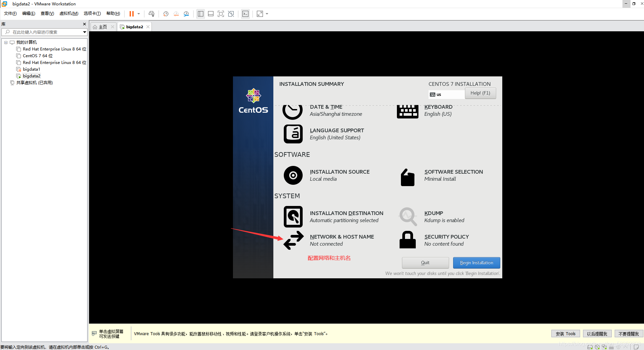Click the keyboard hint icon in the info bar
This screenshot has width=644, height=350.
[x=94, y=334]
